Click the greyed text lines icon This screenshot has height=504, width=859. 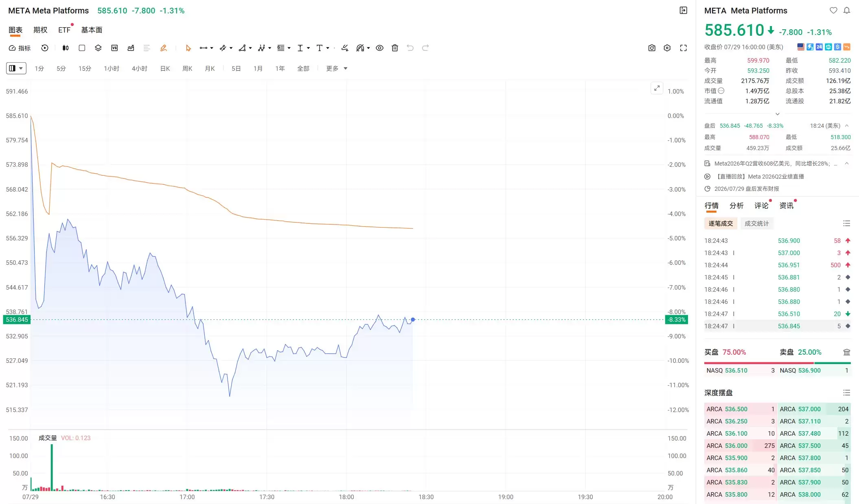147,48
